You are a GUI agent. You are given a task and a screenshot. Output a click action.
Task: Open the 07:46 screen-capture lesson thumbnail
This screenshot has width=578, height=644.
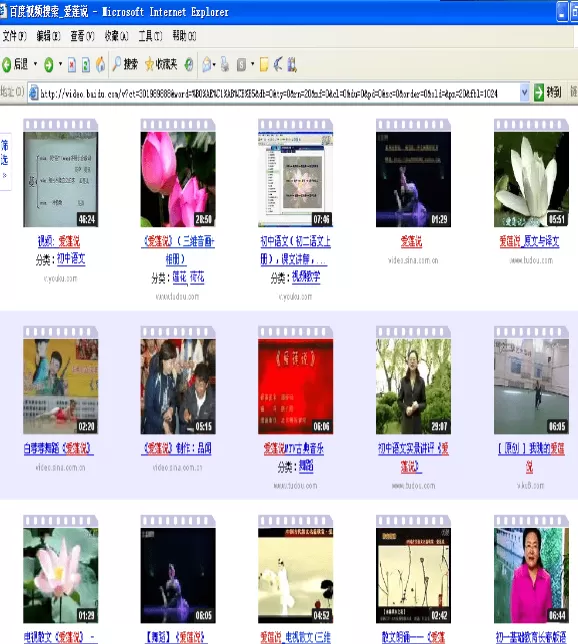[295, 179]
